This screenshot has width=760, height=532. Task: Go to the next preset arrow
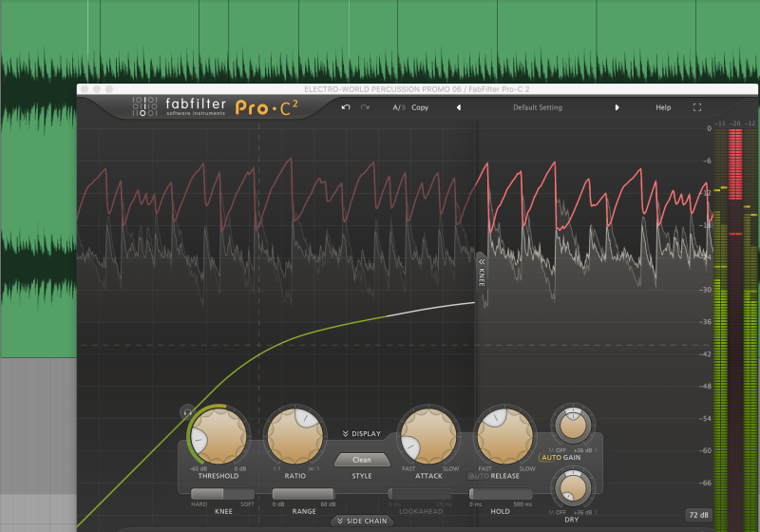[x=617, y=107]
